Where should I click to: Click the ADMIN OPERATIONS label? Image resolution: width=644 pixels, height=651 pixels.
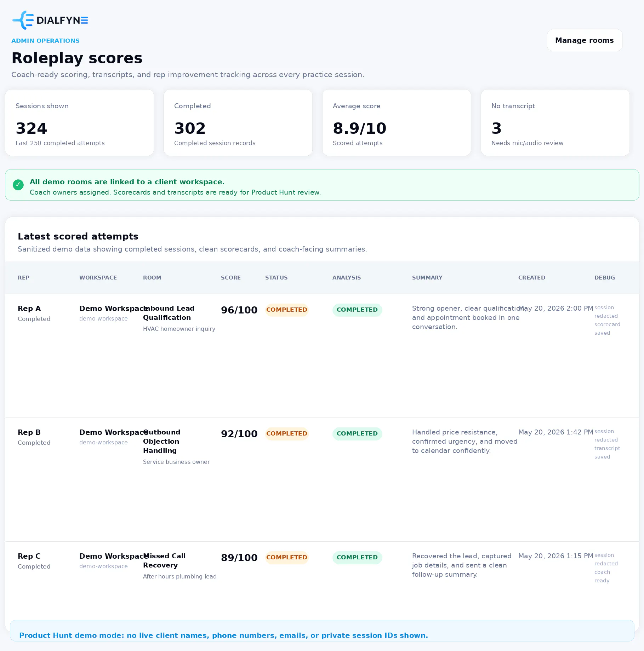[x=45, y=41]
